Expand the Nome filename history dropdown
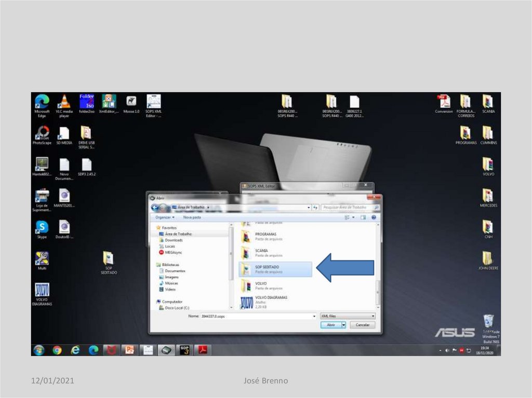The height and width of the screenshot is (398, 532). 314,317
